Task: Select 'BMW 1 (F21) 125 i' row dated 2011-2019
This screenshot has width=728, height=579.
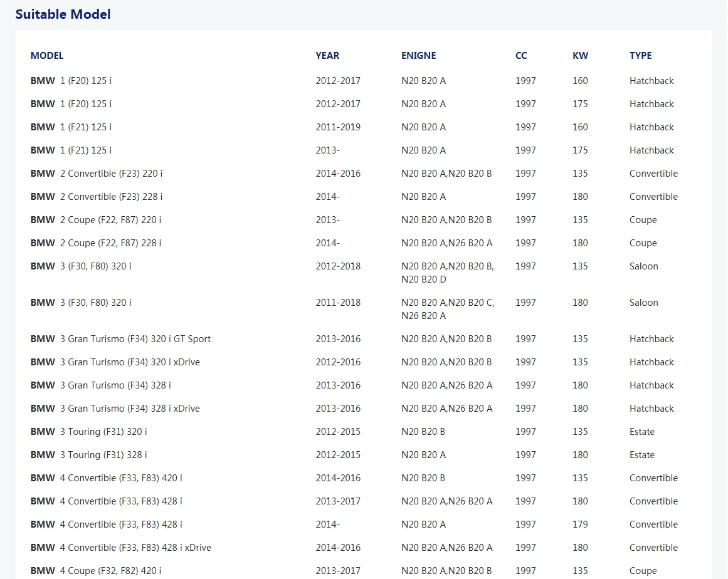Action: [364, 127]
